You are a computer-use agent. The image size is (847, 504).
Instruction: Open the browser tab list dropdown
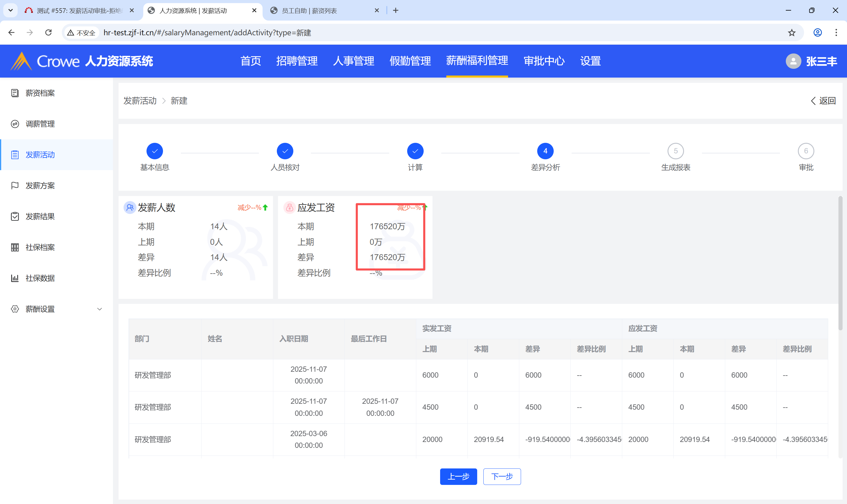coord(11,10)
